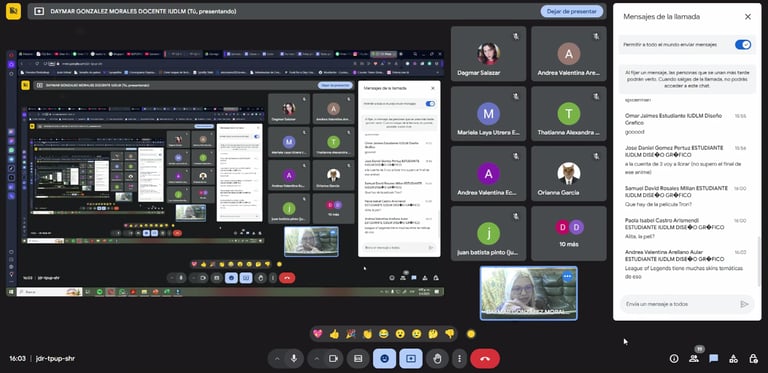Open the 10 más participants tile
This screenshot has width=768, height=373.
[x=569, y=233]
